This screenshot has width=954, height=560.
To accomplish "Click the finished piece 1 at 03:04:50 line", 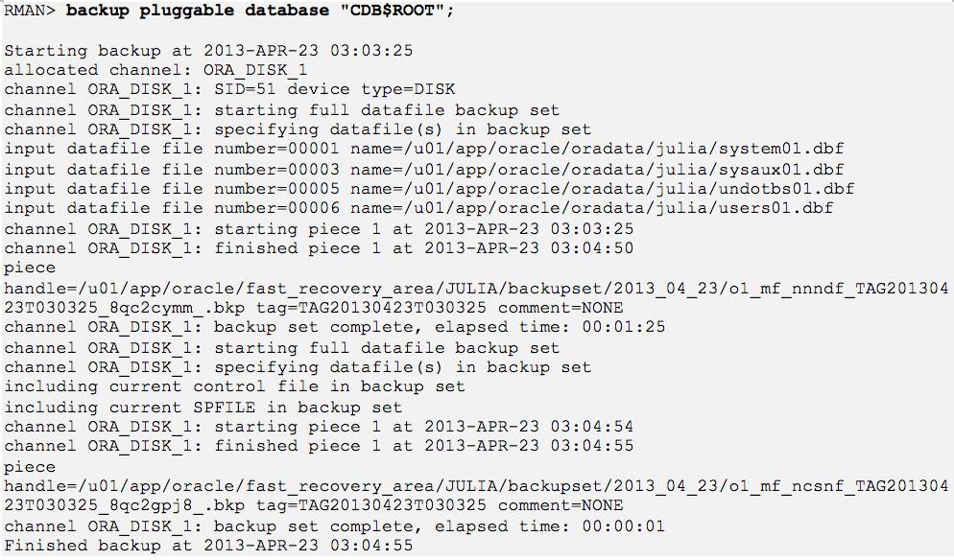I will pyautogui.click(x=319, y=248).
